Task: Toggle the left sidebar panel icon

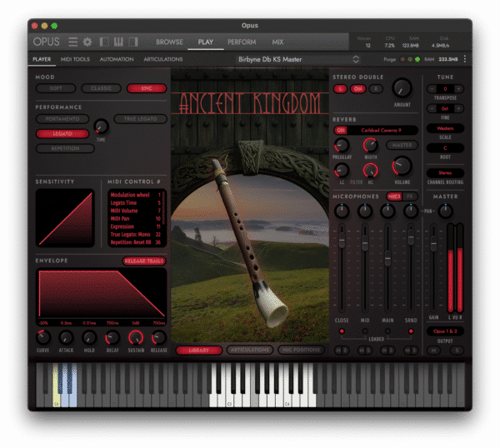Action: click(x=104, y=42)
